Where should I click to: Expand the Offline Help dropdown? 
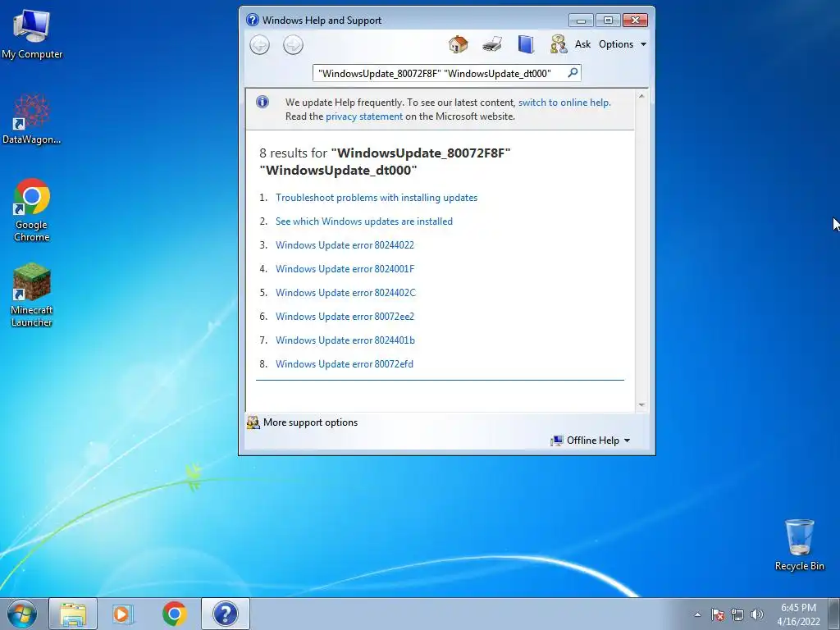tap(591, 441)
